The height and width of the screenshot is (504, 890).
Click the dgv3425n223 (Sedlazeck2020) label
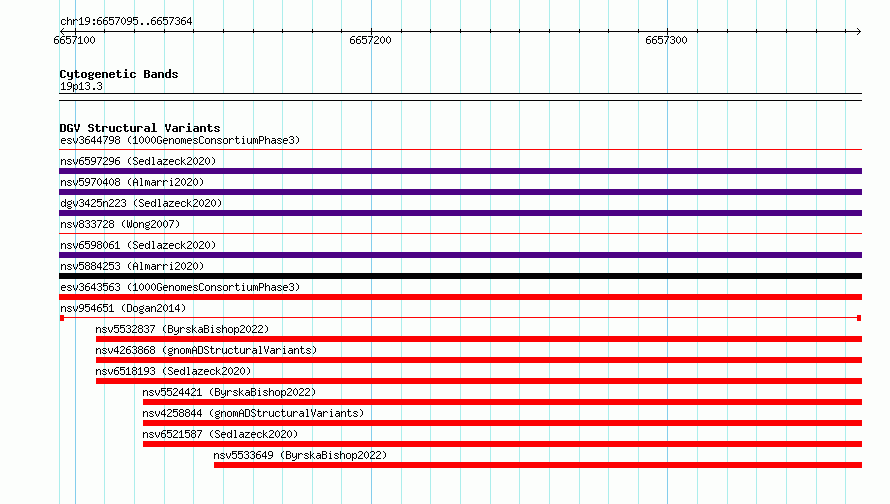coord(141,203)
